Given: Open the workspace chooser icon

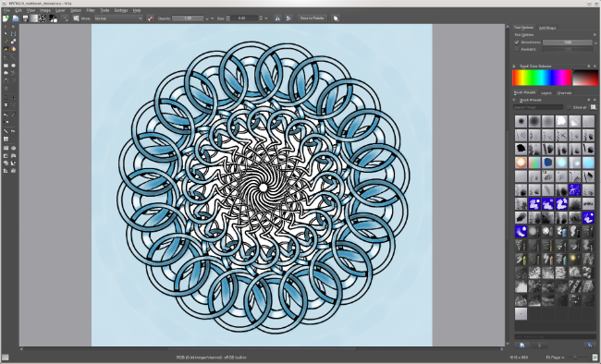Looking at the screenshot, I should [x=336, y=18].
